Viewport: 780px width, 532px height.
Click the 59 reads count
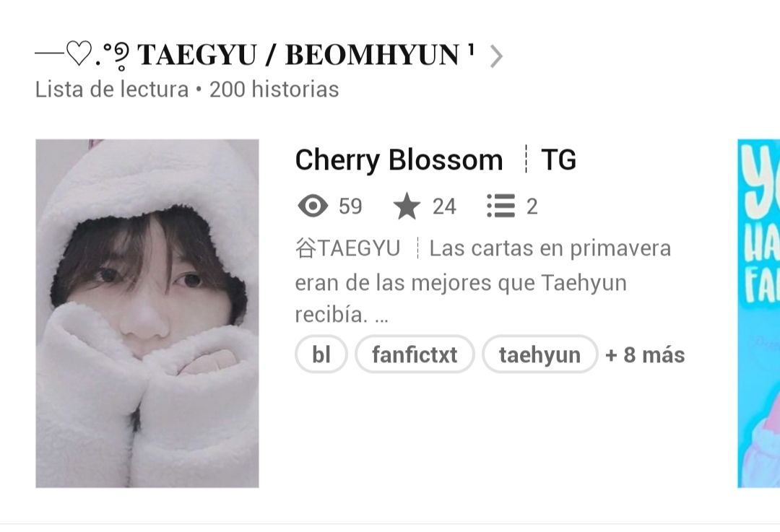(x=350, y=206)
